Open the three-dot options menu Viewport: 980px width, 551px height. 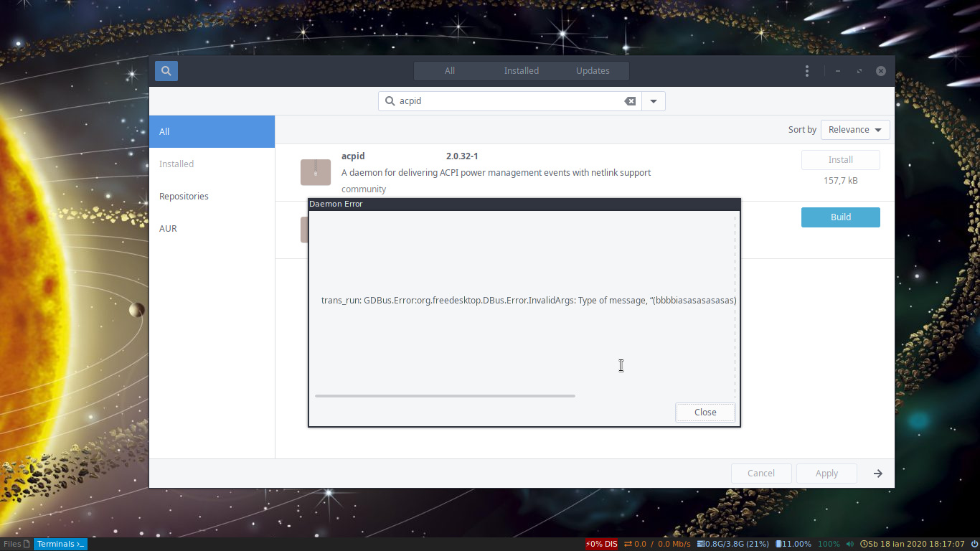pyautogui.click(x=807, y=71)
